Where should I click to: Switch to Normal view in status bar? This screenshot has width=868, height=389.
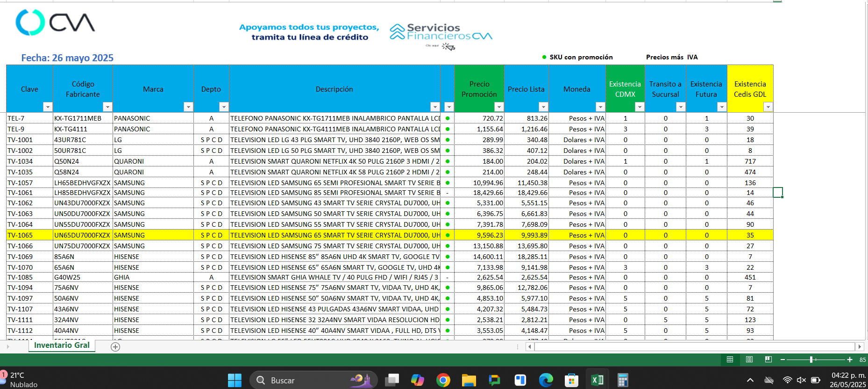click(x=730, y=360)
